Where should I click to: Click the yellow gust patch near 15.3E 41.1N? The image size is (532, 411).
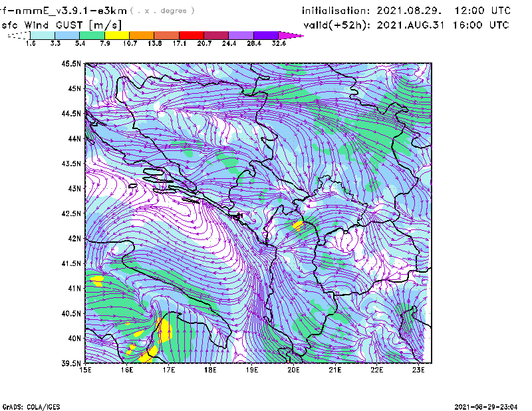(97, 281)
